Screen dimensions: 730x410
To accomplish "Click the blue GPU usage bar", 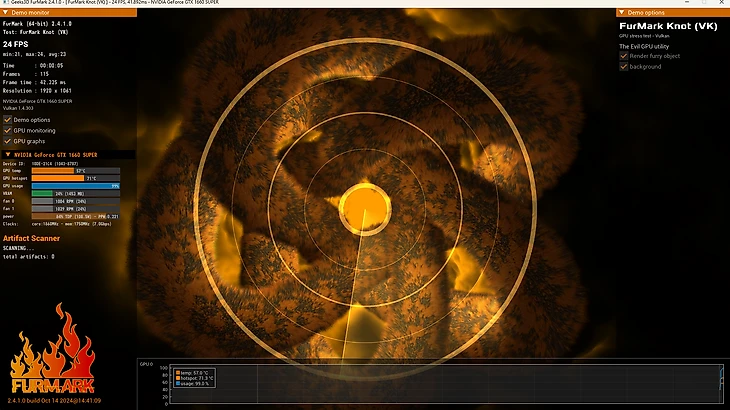I will tap(75, 186).
